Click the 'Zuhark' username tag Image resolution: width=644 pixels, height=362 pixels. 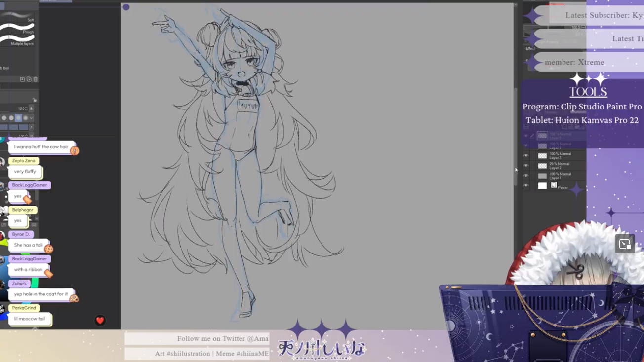20,284
